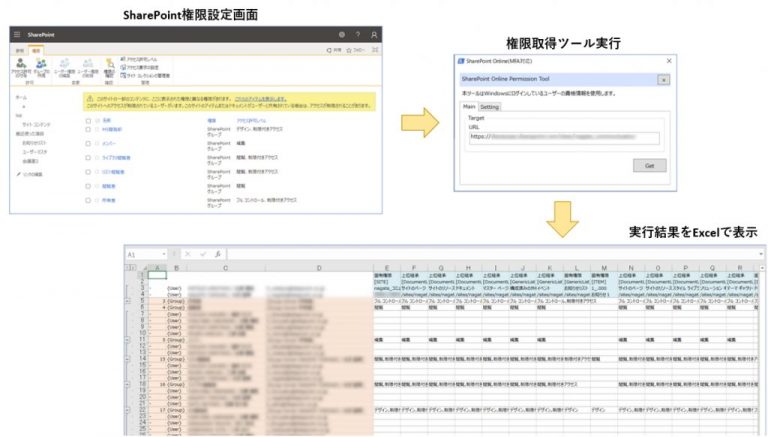Viewport: 768px width, 437px height.
Task: Open site collection administrators in ribbon
Action: point(145,75)
